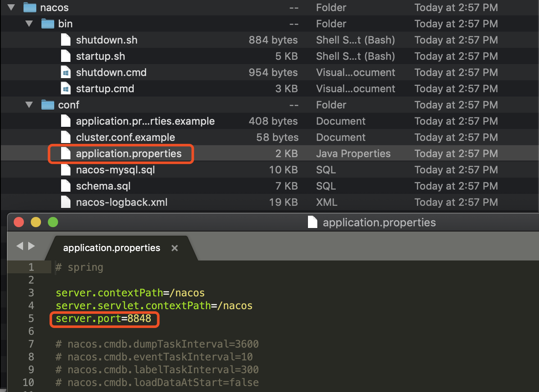Click the cluster.conf.example file icon
The width and height of the screenshot is (539, 392).
[x=65, y=137]
